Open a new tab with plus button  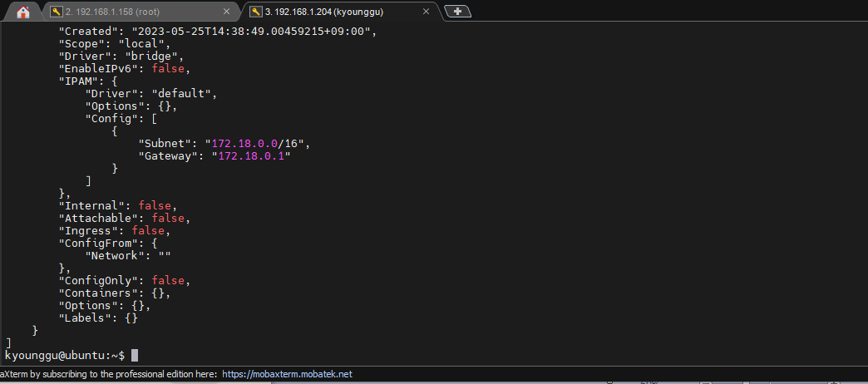[x=457, y=12]
